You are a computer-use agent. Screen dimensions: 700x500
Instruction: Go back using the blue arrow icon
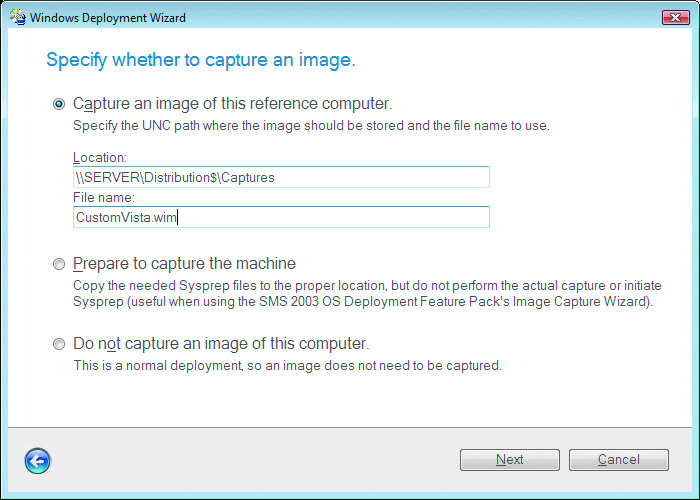point(38,461)
